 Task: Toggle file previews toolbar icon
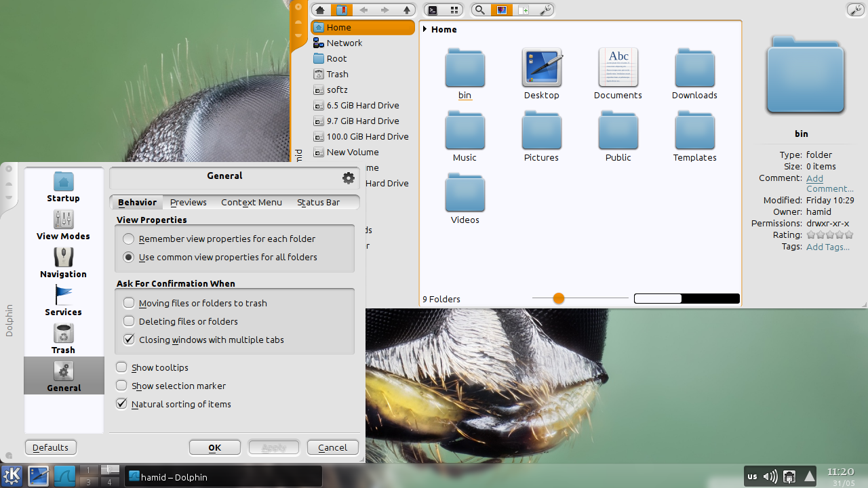[502, 10]
